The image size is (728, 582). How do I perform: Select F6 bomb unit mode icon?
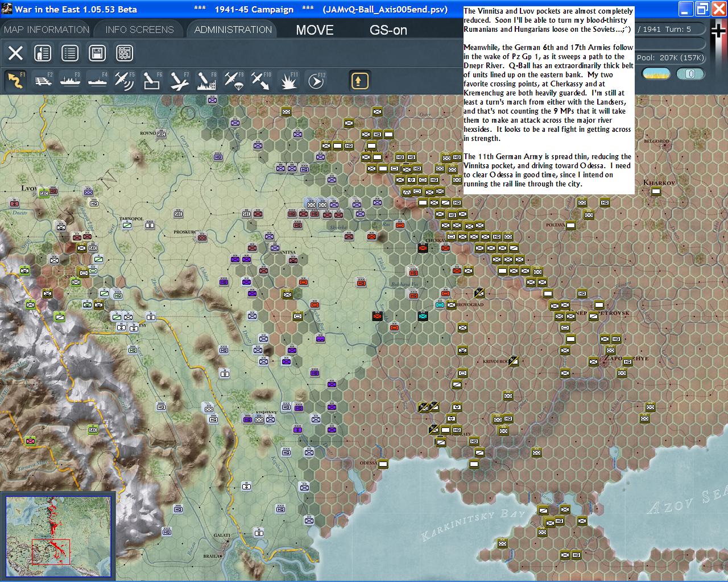(x=152, y=81)
